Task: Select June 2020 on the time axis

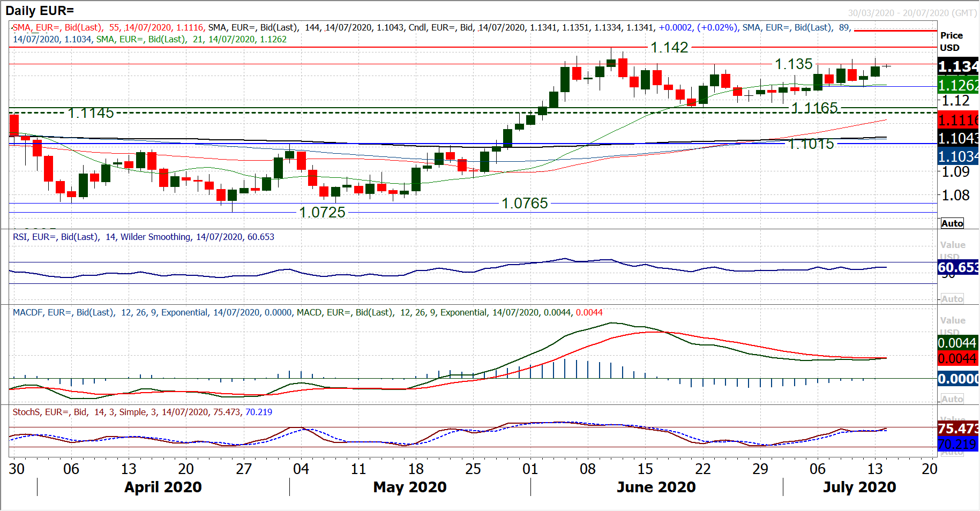Action: (656, 487)
